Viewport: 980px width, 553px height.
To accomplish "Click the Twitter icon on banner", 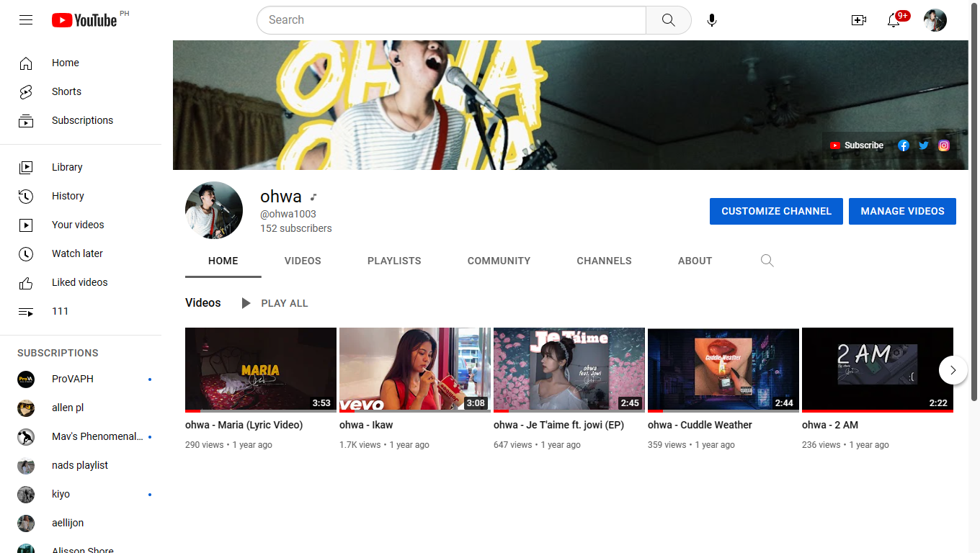I will (x=924, y=145).
